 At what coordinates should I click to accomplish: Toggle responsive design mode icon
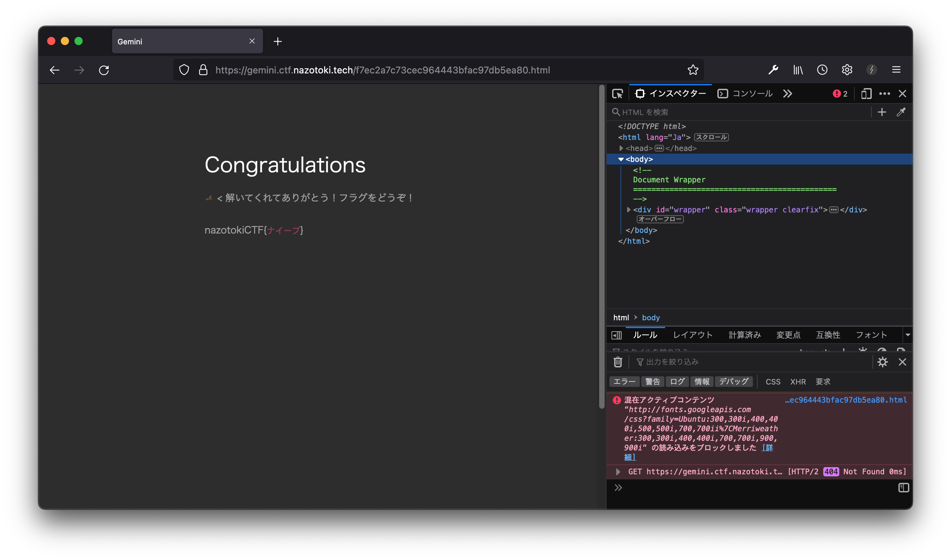click(x=867, y=94)
